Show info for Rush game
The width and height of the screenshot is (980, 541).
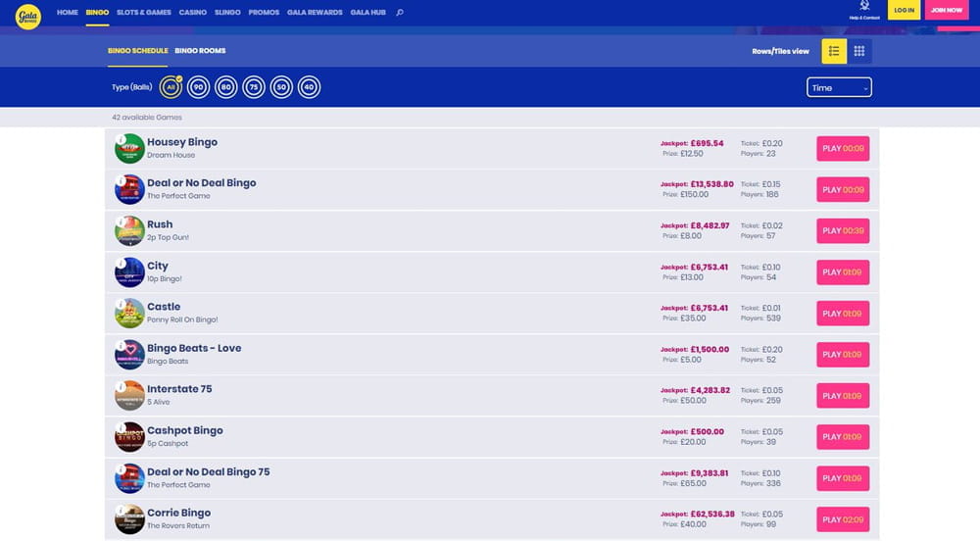121,221
